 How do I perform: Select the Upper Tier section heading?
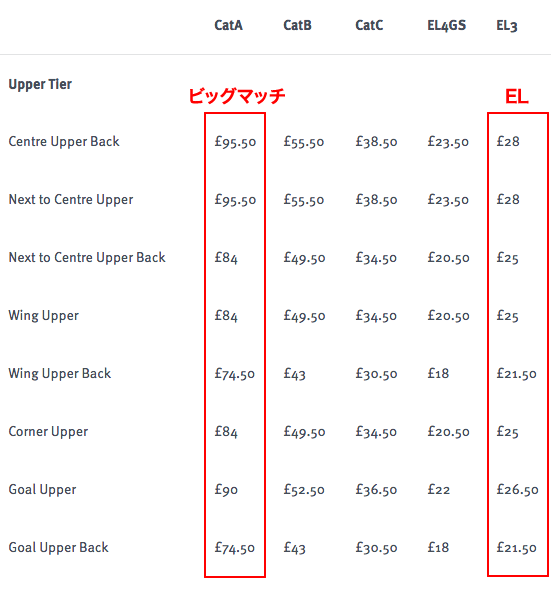[x=40, y=84]
